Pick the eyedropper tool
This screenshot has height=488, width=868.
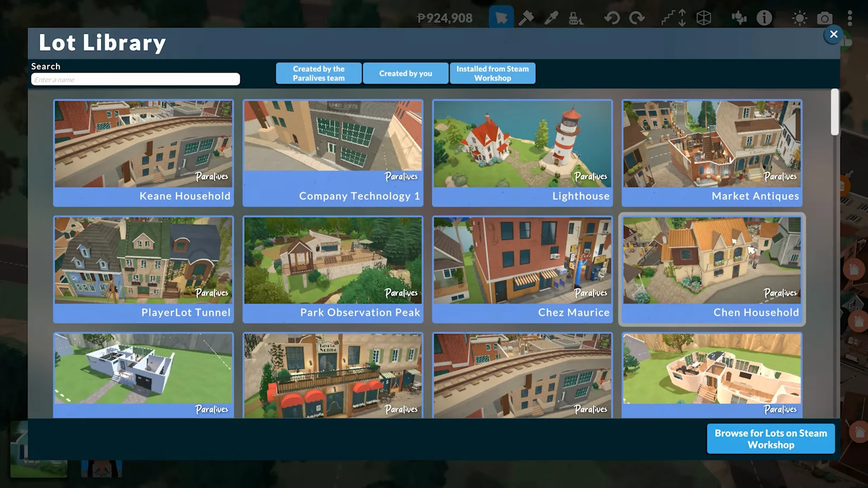pyautogui.click(x=551, y=18)
